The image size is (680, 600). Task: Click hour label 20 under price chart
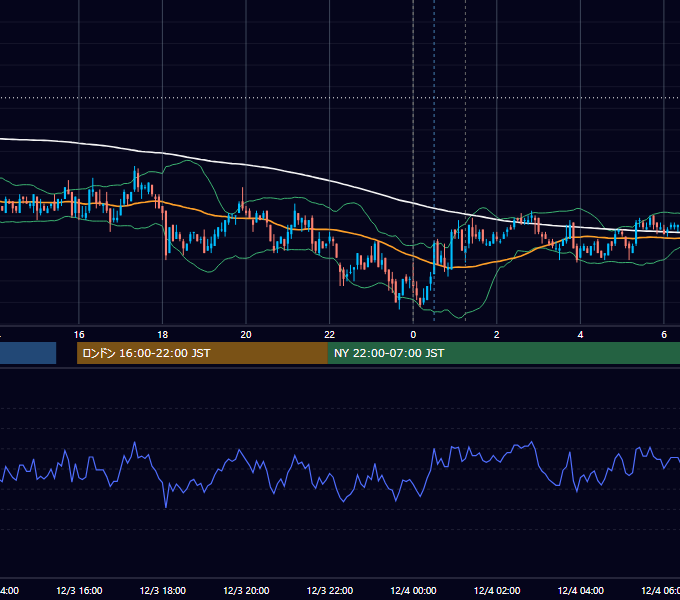point(246,335)
